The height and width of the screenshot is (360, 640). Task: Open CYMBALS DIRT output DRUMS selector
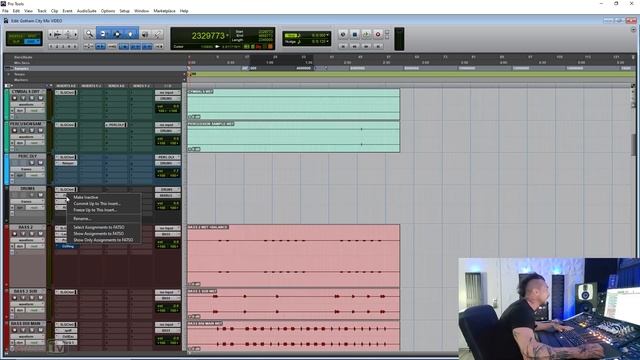tap(167, 98)
